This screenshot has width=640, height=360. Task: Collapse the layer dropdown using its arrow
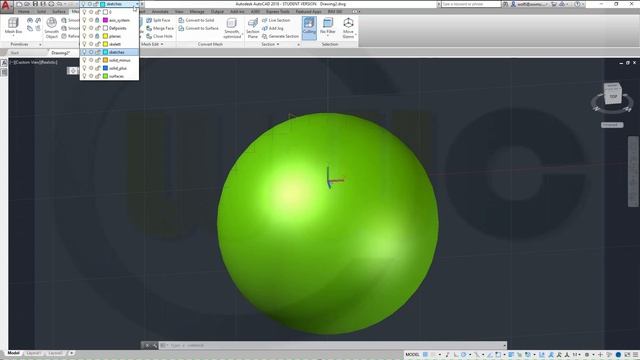pos(137,4)
